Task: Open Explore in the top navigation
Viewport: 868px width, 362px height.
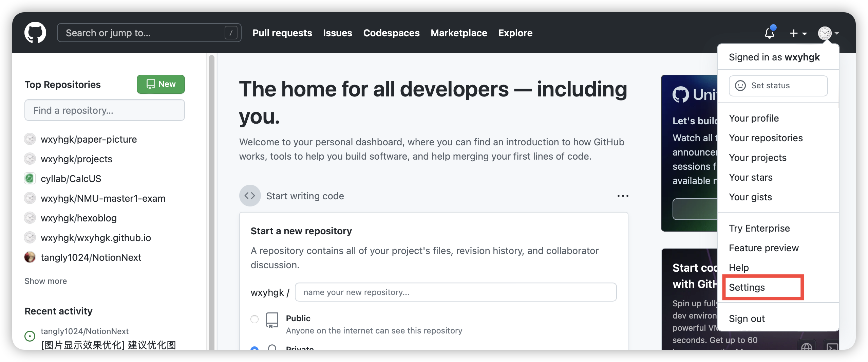Action: [x=515, y=33]
